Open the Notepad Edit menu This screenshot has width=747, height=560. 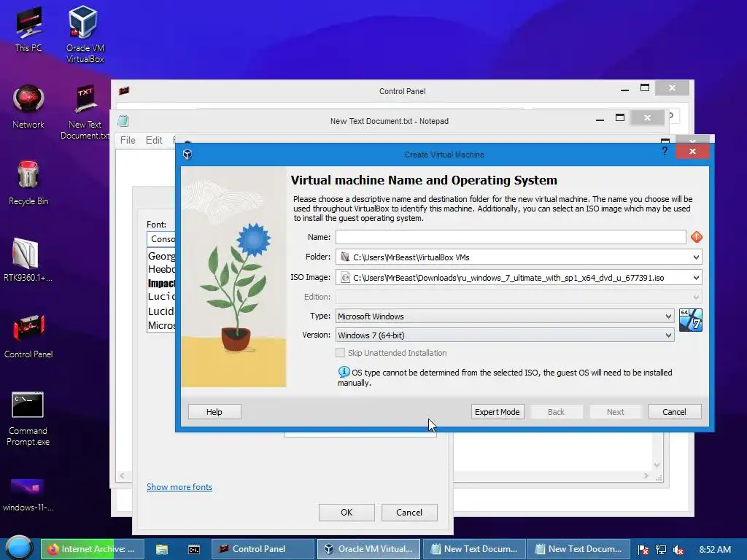coord(154,140)
